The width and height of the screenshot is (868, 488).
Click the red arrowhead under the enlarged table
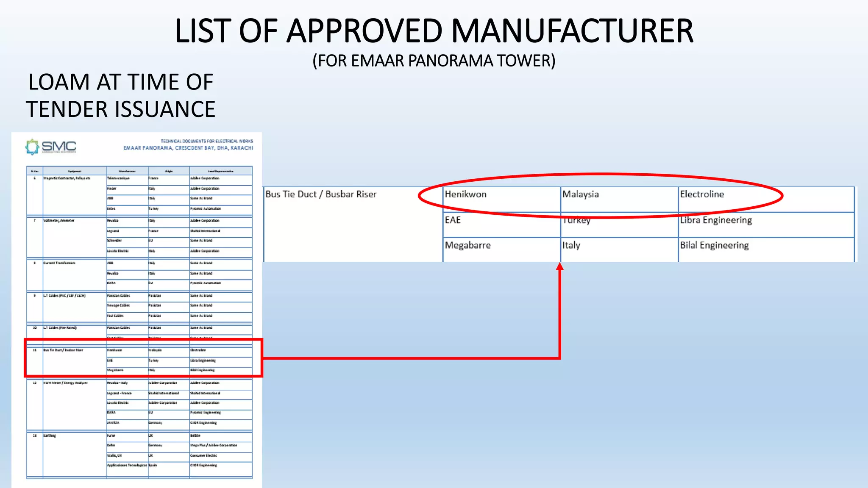[x=560, y=266]
